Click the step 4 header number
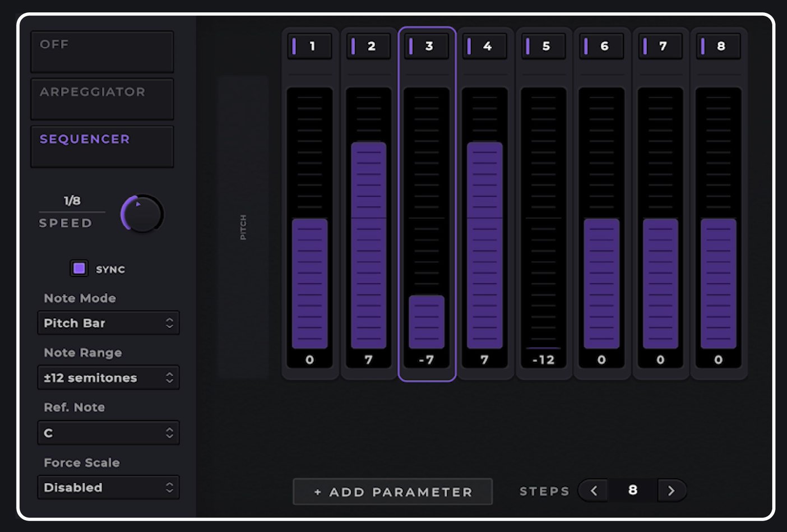This screenshot has width=787, height=532. [x=489, y=47]
